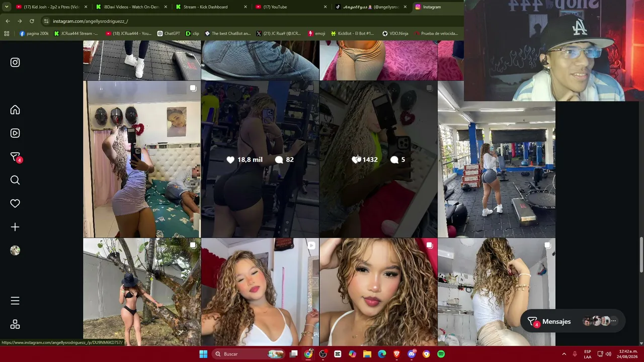Viewport: 644px width, 362px height.
Task: Close the (17) YouTube tab
Action: point(326,7)
